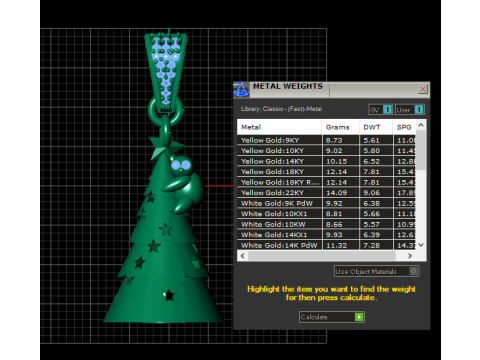Click the Library: Classic - (Fast)-Metal label
The height and width of the screenshot is (360, 480).
(281, 109)
